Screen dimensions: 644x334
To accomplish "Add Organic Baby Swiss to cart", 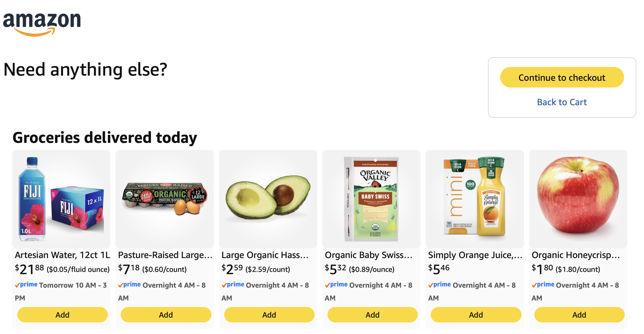I will tap(373, 315).
